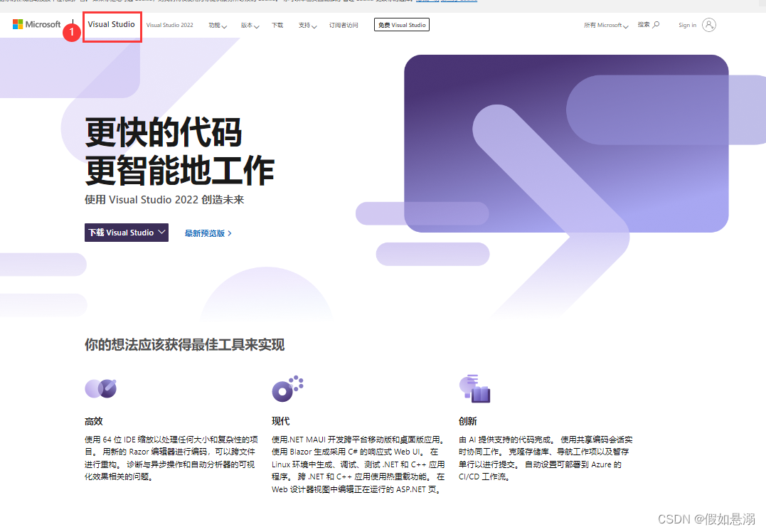Click the Microsoft logo
This screenshot has width=766, height=532.
tap(37, 24)
